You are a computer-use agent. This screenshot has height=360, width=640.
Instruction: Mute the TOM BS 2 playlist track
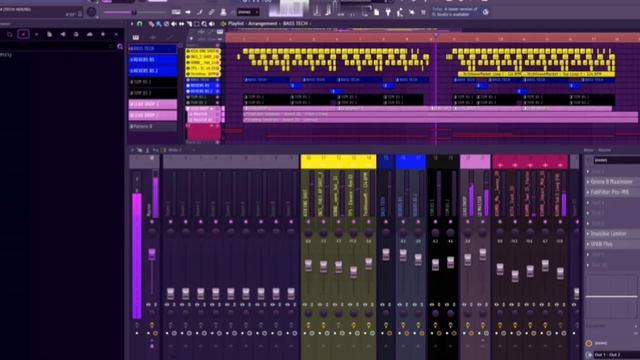(x=217, y=103)
